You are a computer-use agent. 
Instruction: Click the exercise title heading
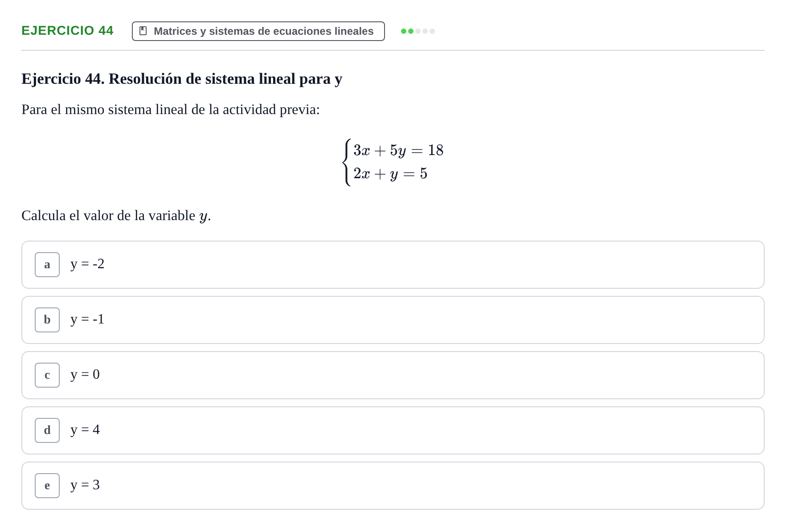click(182, 79)
